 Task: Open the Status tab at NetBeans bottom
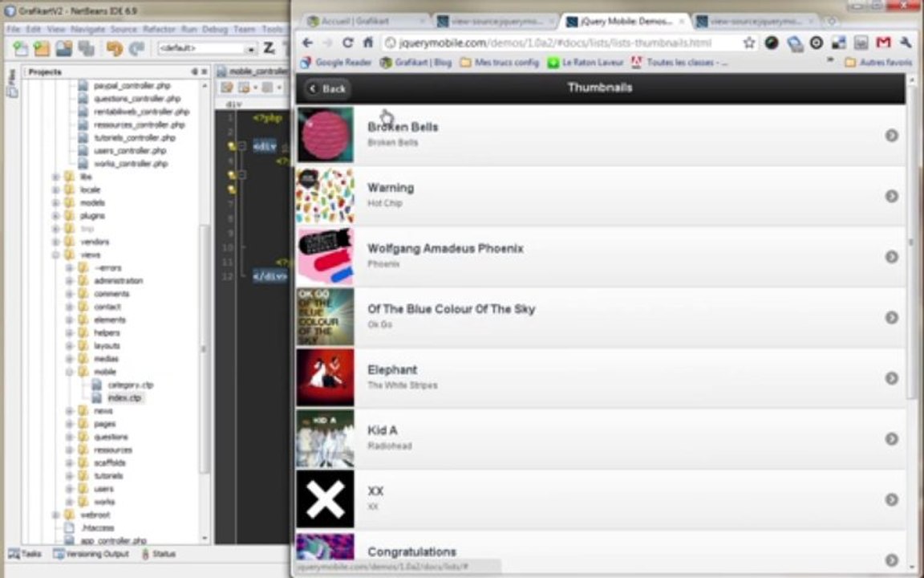click(158, 554)
